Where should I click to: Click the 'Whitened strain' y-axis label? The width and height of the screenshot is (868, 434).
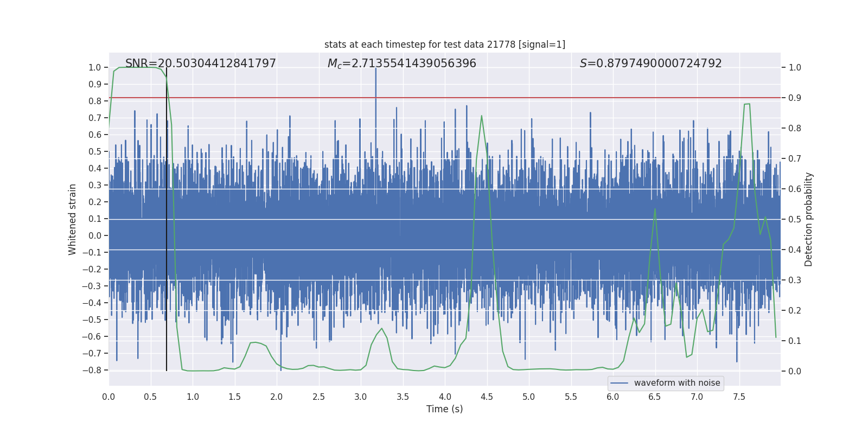click(x=73, y=219)
